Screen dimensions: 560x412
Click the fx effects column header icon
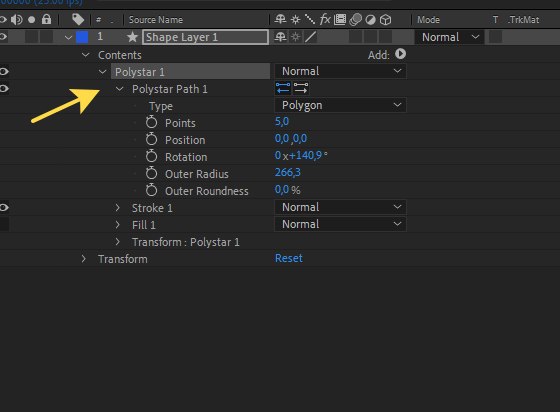(325, 19)
